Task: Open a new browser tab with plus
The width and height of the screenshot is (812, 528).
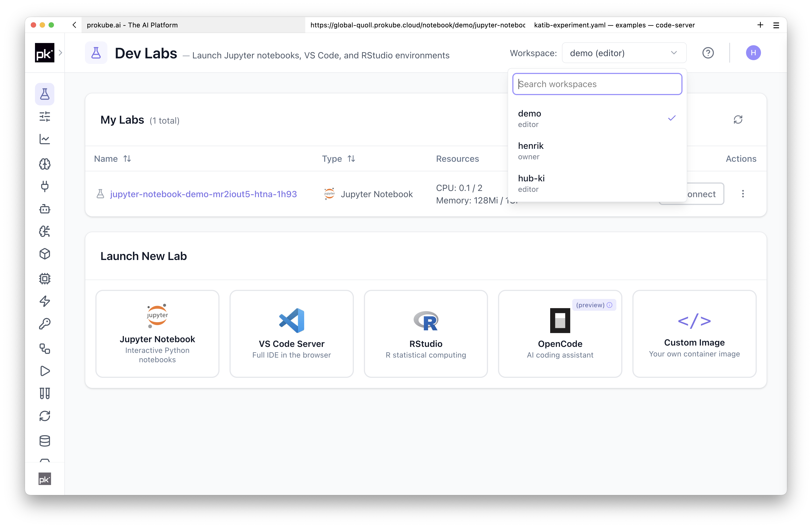Action: point(760,25)
